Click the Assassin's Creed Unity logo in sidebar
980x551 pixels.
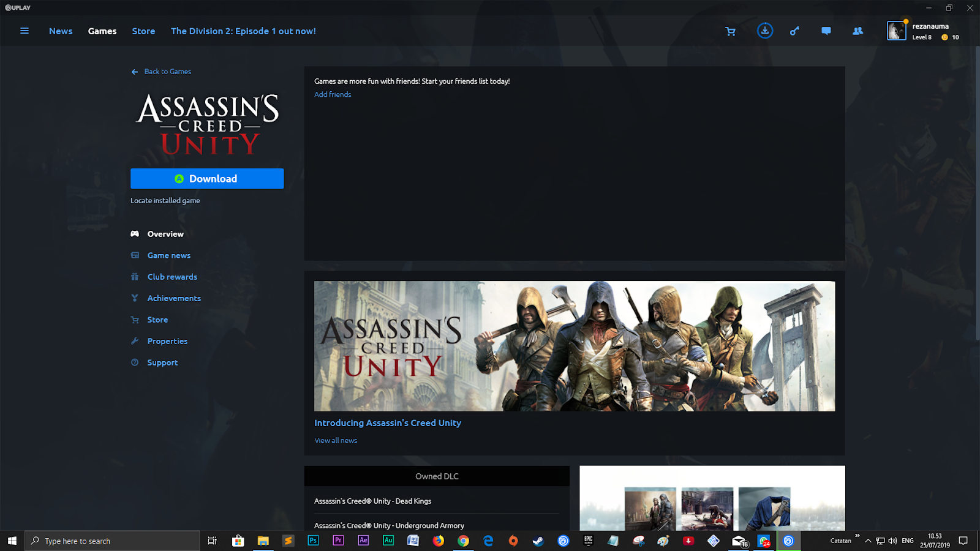pos(208,124)
